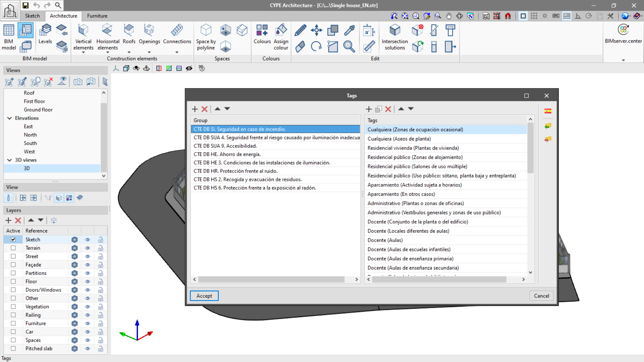
Task: Open the Horizontal elements dropdown arrow
Action: pyautogui.click(x=108, y=52)
